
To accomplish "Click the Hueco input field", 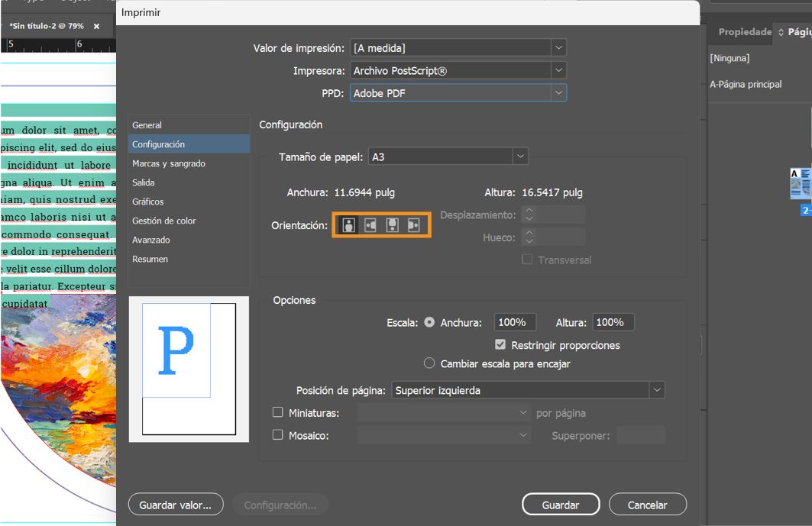I will click(560, 237).
